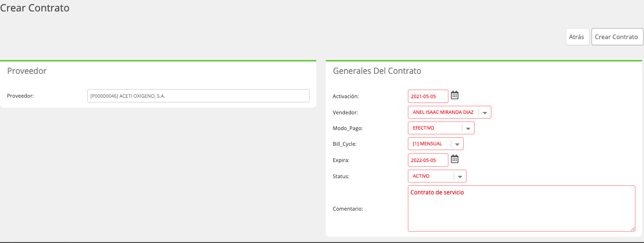The width and height of the screenshot is (644, 243).
Task: Click the Proveedor: field label
Action: (x=21, y=96)
